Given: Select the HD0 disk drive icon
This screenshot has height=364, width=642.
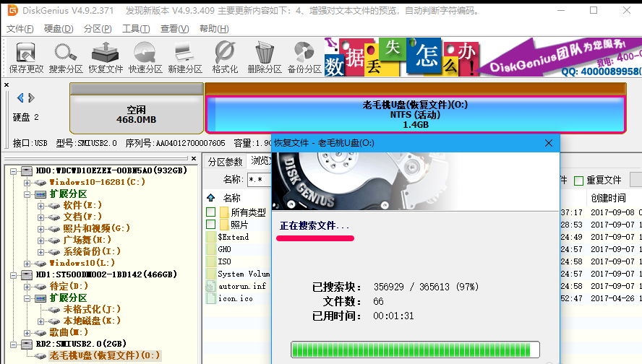Looking at the screenshot, I should (x=27, y=170).
